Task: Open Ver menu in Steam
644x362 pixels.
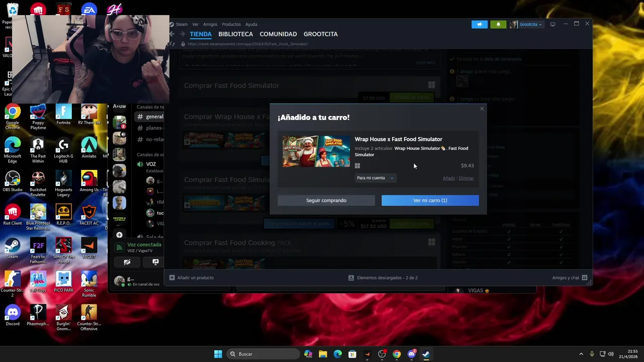Action: click(195, 24)
